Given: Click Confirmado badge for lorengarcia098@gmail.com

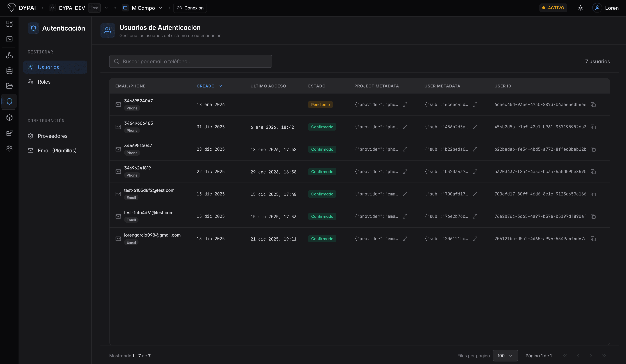Looking at the screenshot, I should pos(322,239).
